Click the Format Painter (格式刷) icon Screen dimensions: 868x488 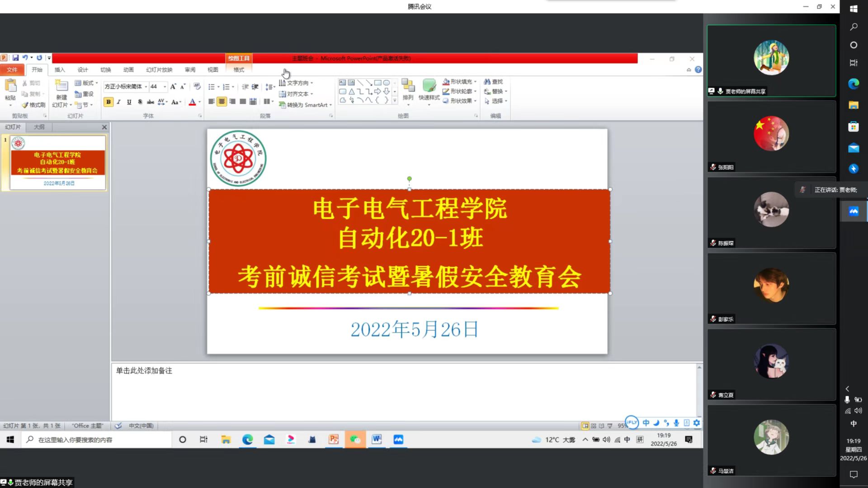[x=25, y=105]
